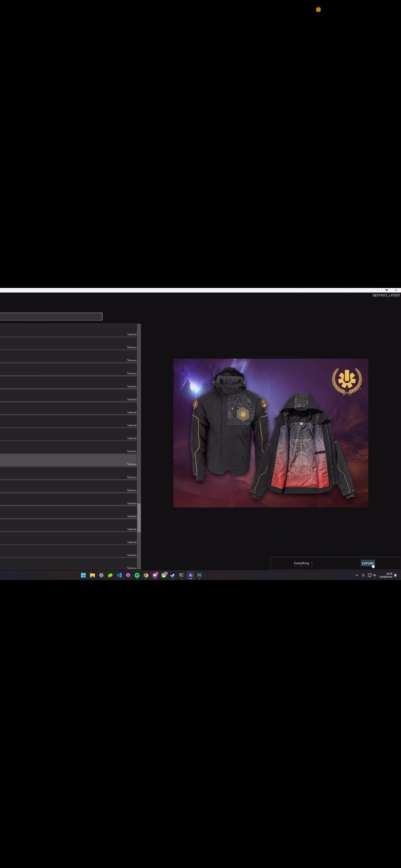The height and width of the screenshot is (868, 401).
Task: Open the volume tray icon
Action: pyautogui.click(x=374, y=575)
